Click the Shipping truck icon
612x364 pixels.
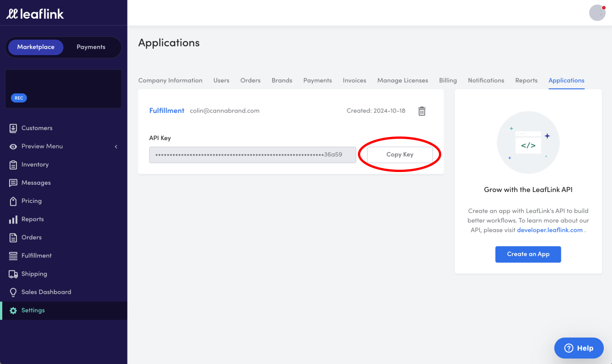point(13,274)
